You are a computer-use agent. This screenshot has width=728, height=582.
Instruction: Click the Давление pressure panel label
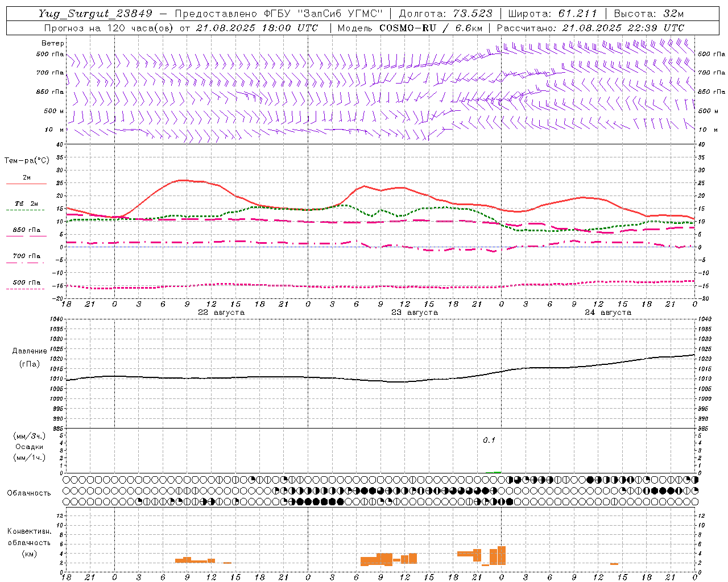point(30,351)
